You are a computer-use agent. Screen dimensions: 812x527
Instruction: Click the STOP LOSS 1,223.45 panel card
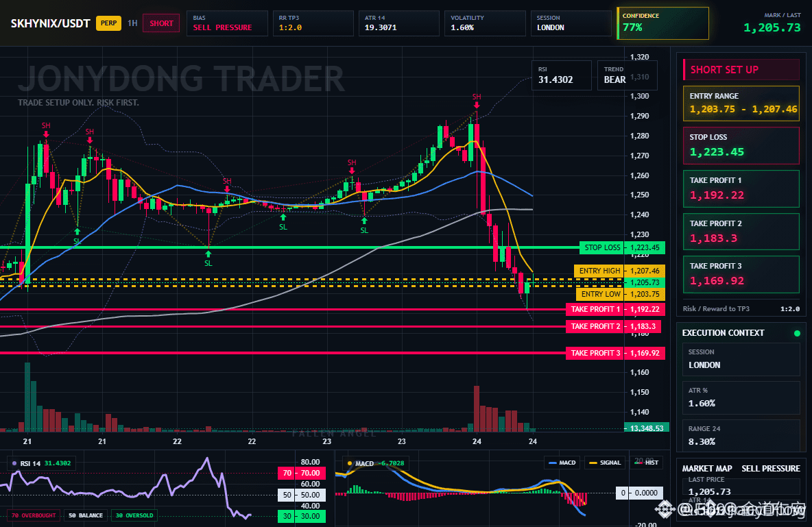click(x=741, y=145)
